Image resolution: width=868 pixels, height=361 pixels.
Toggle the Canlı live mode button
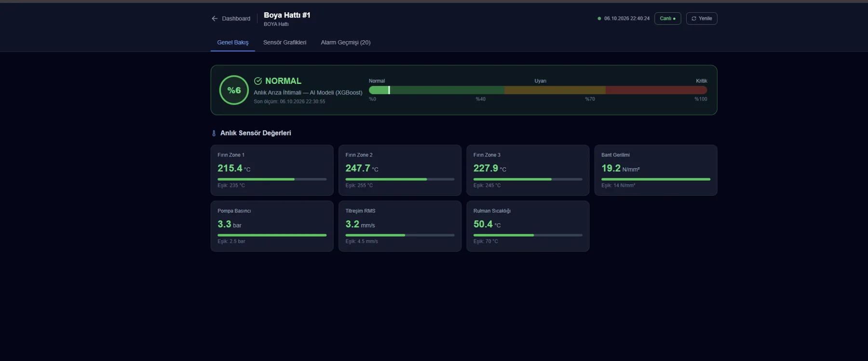point(667,19)
